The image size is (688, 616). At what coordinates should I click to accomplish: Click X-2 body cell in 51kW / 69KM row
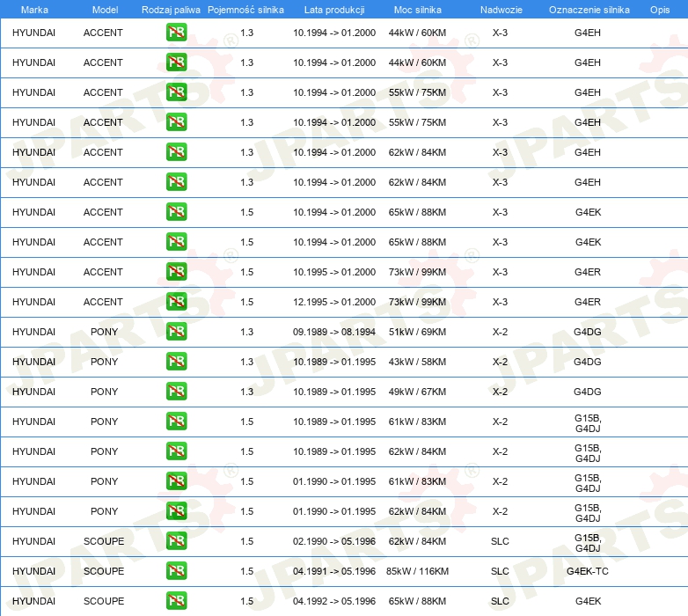click(500, 332)
